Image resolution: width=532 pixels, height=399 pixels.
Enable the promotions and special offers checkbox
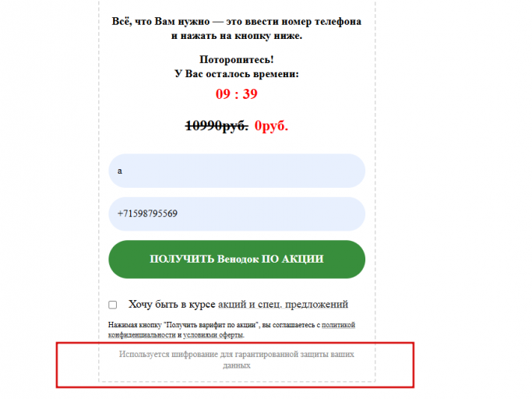[113, 305]
